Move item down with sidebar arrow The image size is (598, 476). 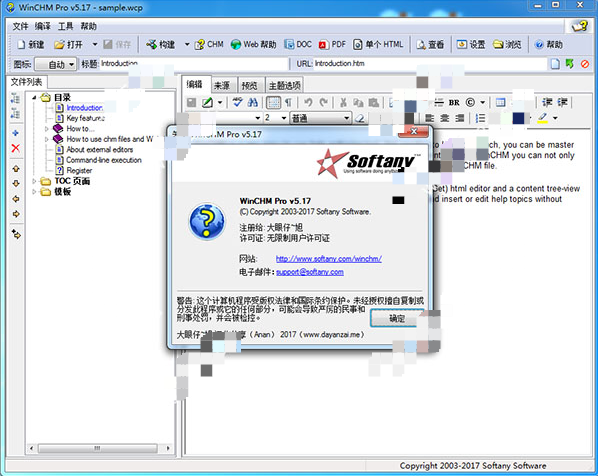pos(16,183)
